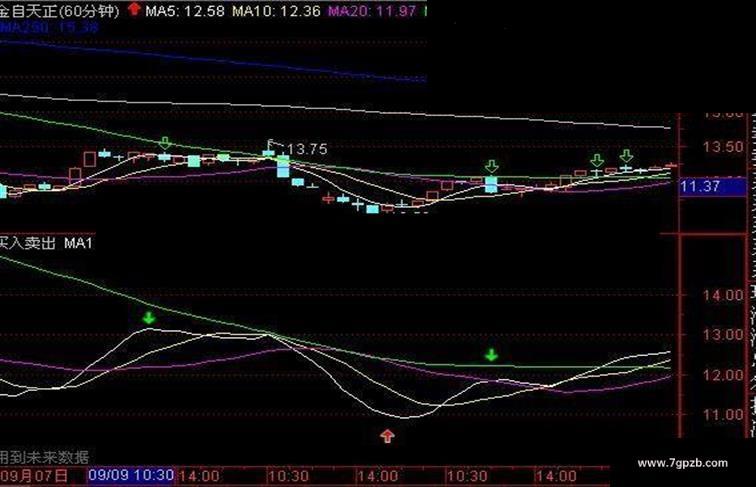
Task: Click the F marker beside the 13.75 high label
Action: coord(270,143)
